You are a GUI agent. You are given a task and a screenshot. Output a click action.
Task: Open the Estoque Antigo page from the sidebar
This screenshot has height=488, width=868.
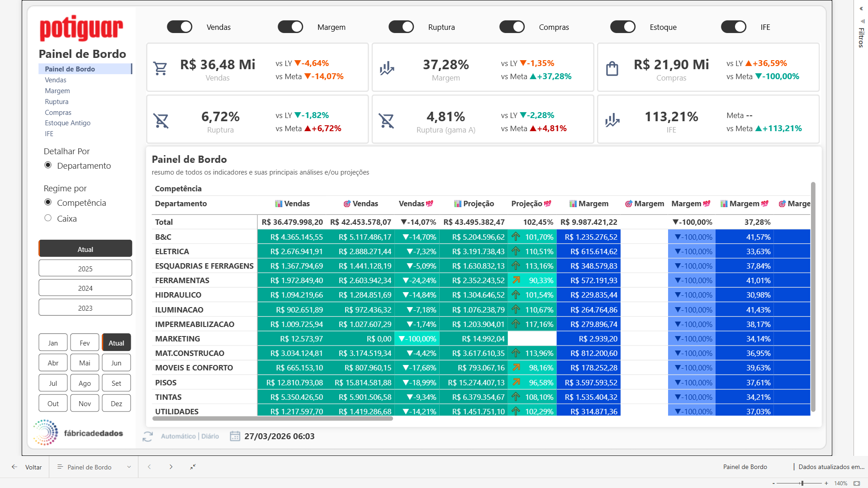point(67,123)
